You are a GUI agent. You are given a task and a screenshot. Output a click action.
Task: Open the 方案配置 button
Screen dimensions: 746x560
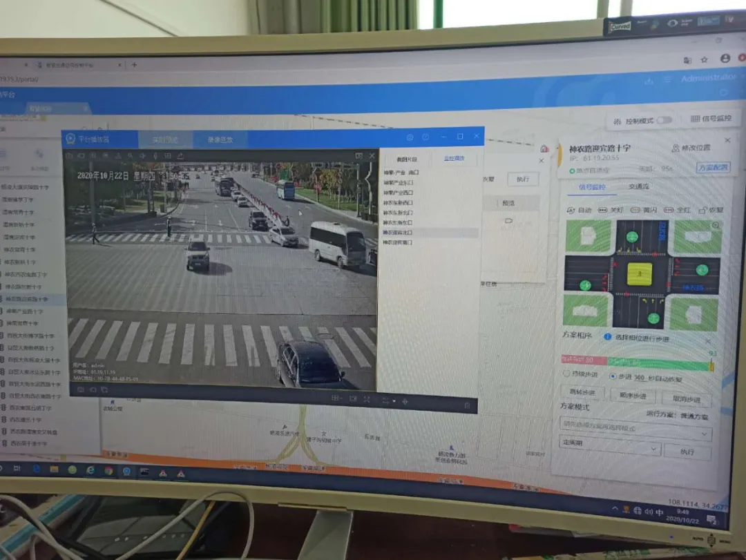713,168
